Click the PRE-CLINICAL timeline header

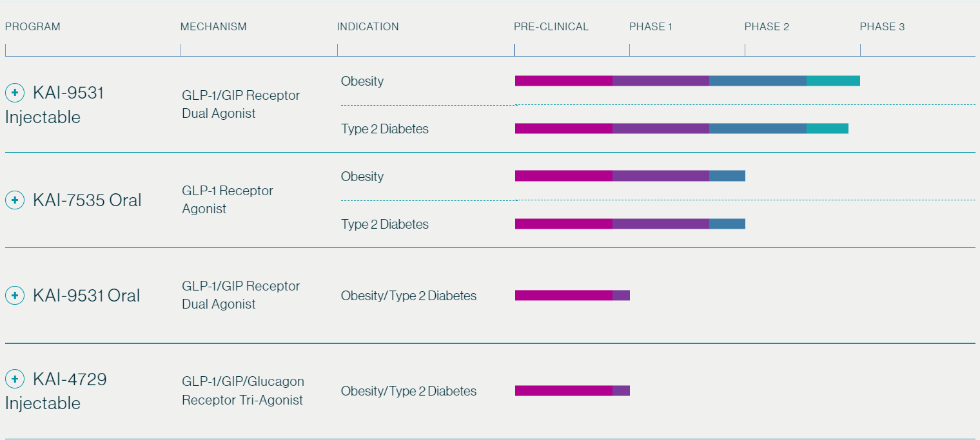click(x=551, y=27)
